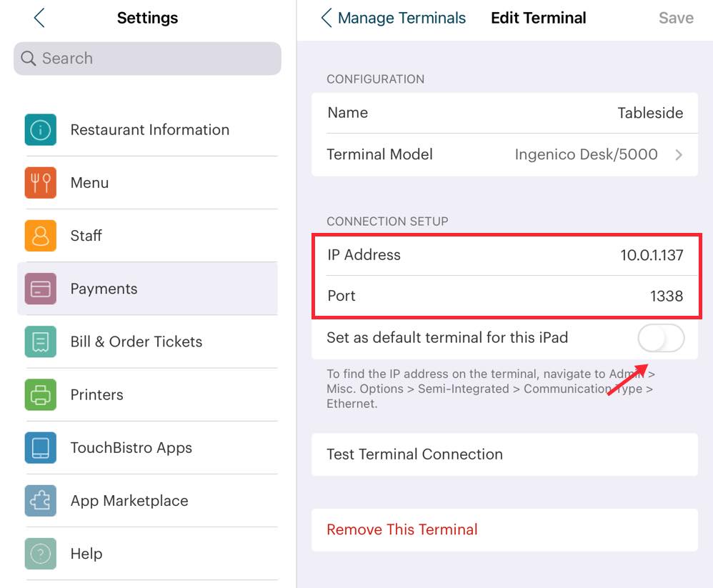The image size is (713, 588).
Task: Click the green Printers icon
Action: coord(41,394)
